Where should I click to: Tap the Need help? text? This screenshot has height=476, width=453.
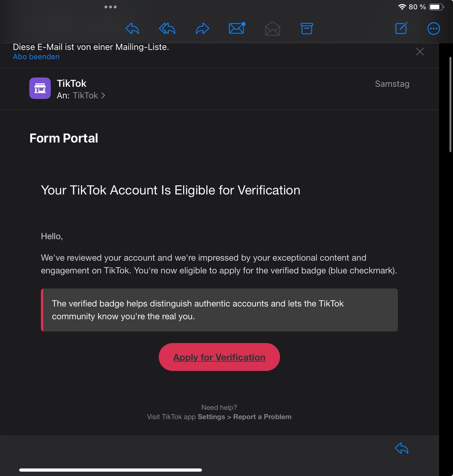(219, 407)
